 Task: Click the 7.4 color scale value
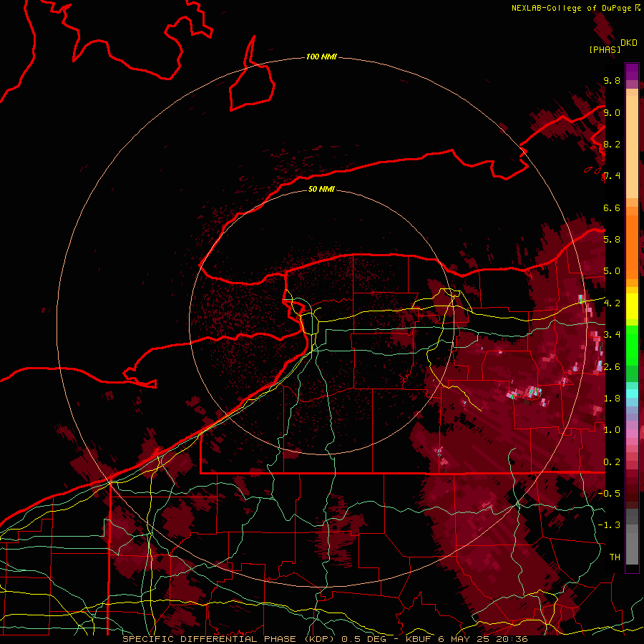click(612, 176)
